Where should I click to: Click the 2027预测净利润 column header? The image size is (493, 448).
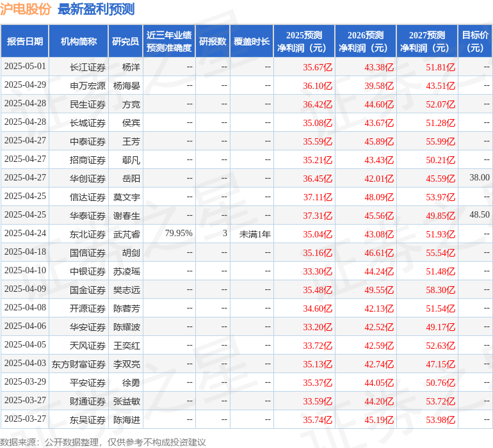[x=427, y=42]
